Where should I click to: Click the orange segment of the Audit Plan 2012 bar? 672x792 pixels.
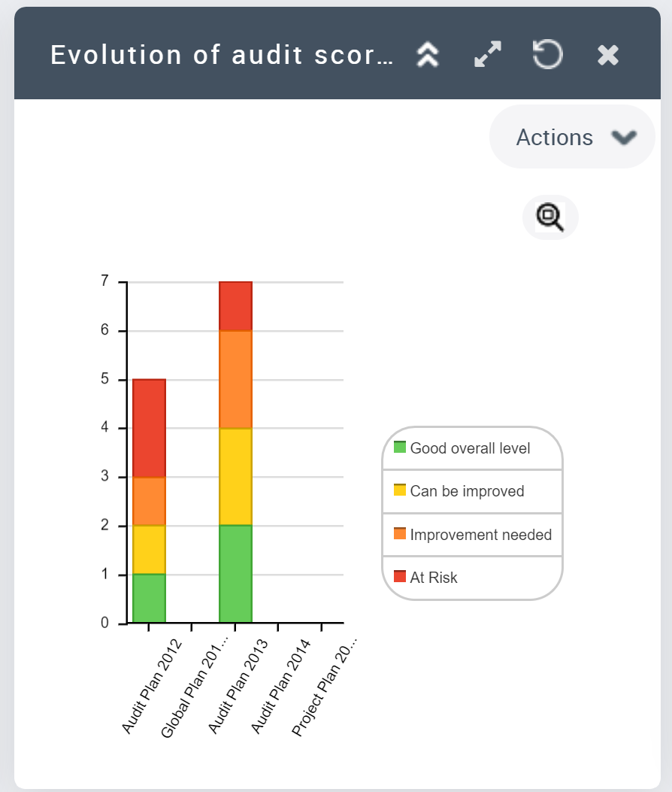(x=149, y=501)
